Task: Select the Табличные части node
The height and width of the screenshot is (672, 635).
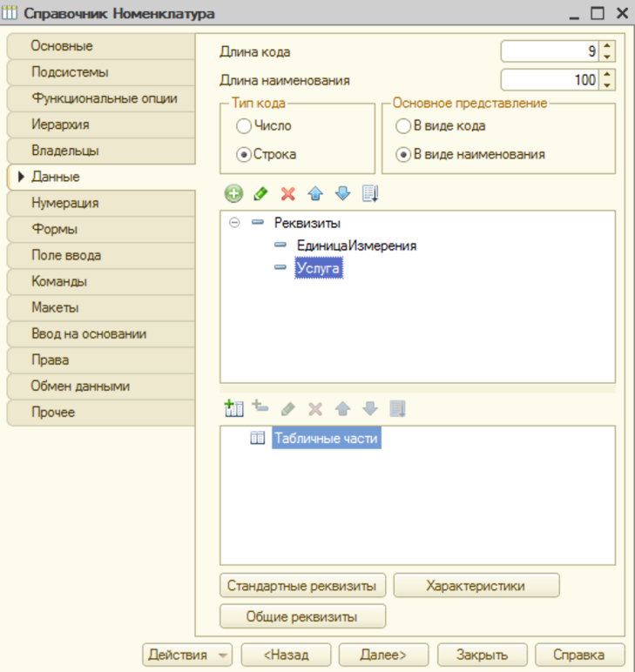Action: [327, 438]
